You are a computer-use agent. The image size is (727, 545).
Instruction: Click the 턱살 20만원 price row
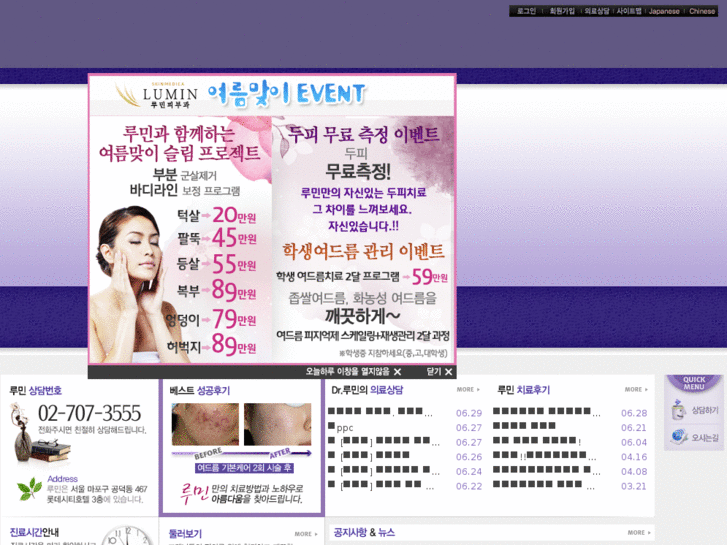click(216, 216)
